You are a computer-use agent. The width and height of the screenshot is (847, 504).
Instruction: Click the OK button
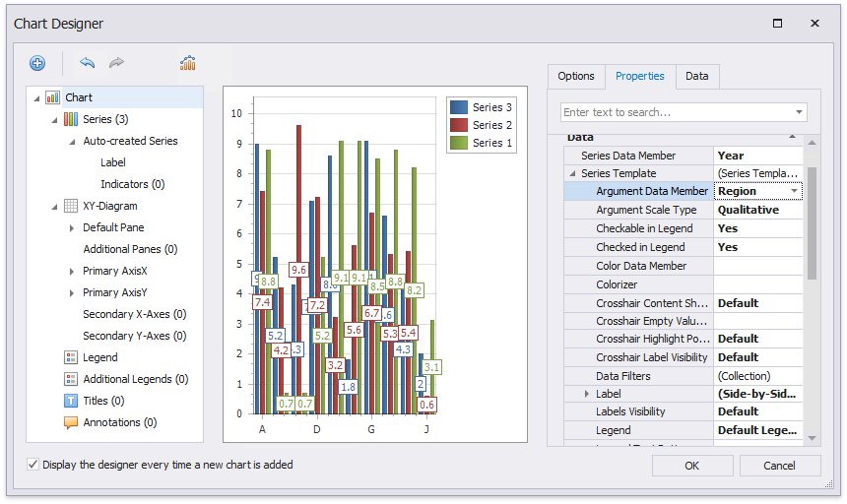[691, 466]
